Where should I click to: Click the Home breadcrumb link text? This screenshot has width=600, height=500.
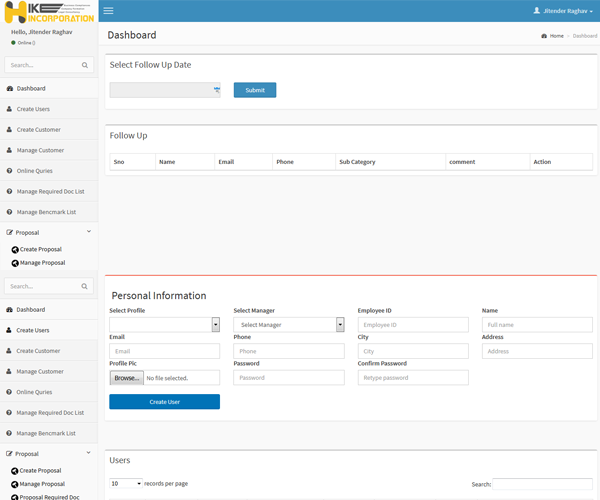(x=557, y=36)
